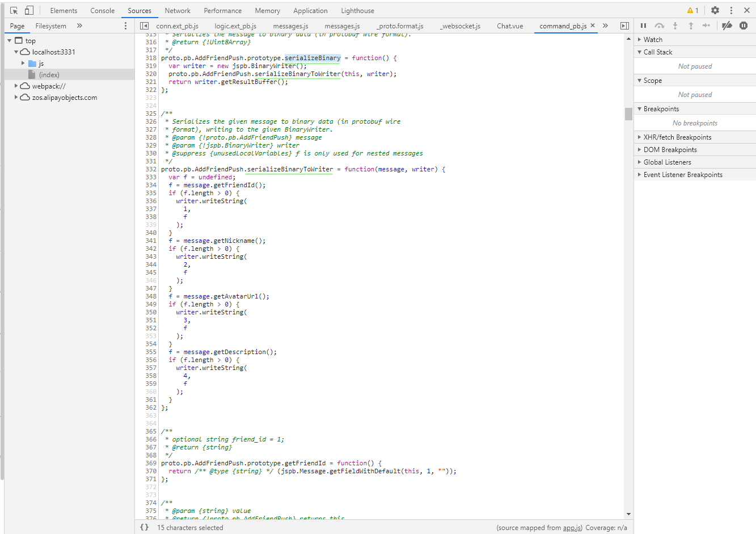Screen dimensions: 756x534
Task: Expand the js folder
Action: 23,64
